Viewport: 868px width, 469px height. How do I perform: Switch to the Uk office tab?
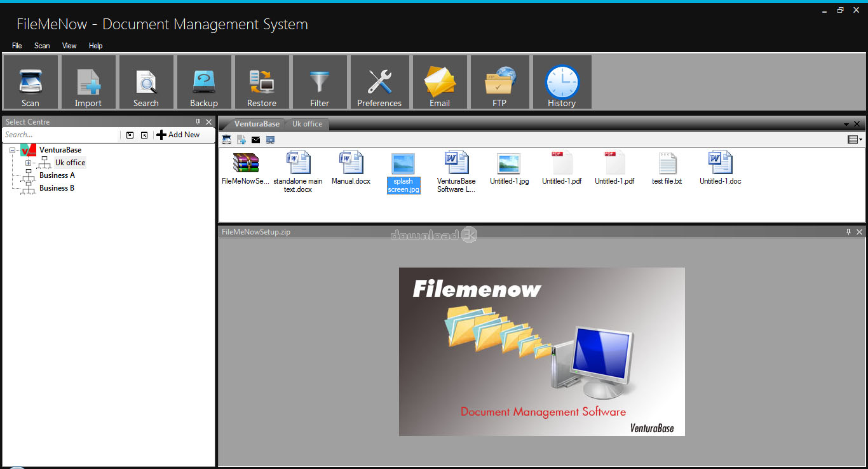307,124
